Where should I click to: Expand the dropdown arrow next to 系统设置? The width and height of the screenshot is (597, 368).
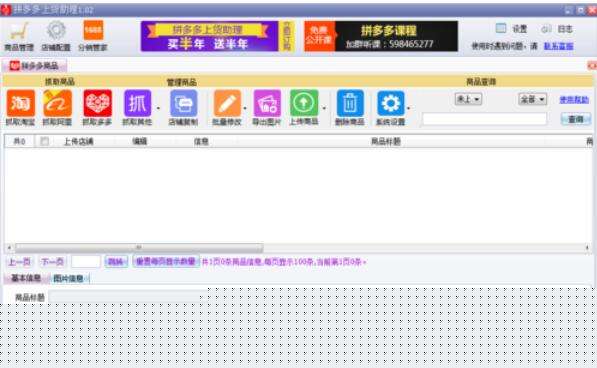pos(408,108)
